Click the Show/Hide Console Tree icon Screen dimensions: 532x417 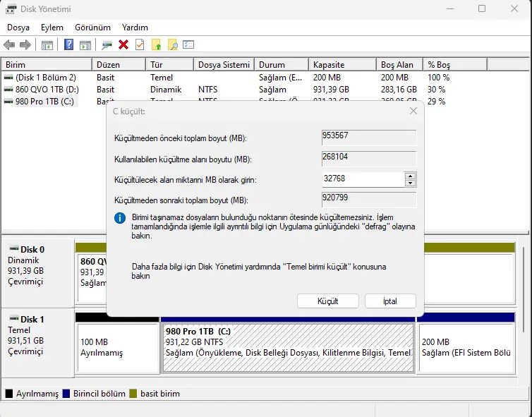(47, 44)
